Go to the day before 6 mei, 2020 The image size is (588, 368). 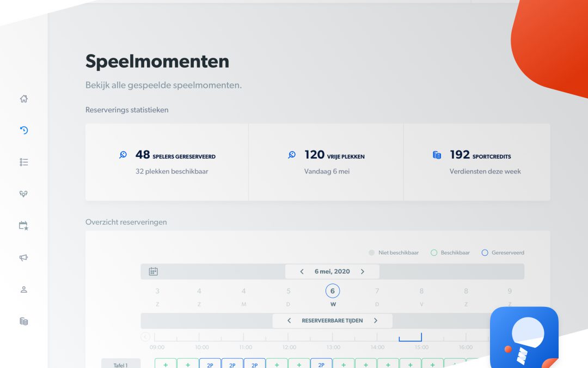[302, 272]
